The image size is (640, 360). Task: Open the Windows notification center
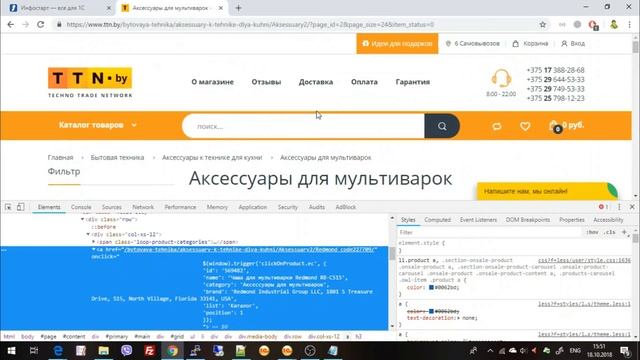pos(625,351)
